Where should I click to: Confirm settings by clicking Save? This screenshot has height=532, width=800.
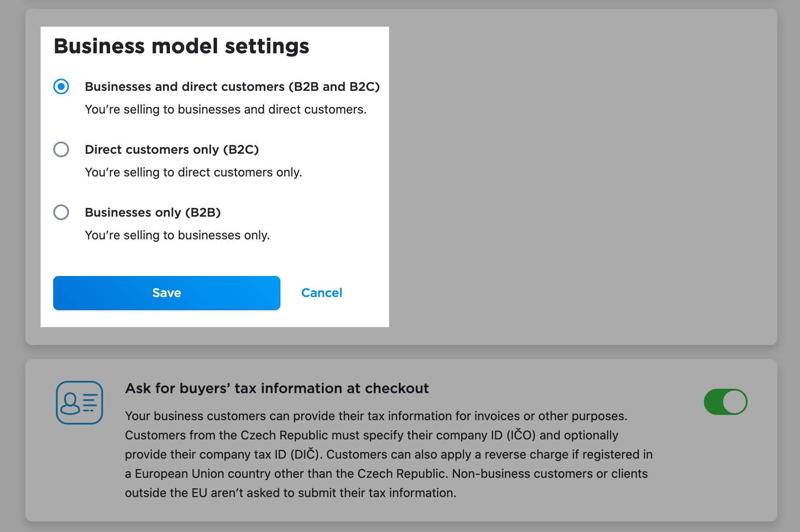(x=166, y=293)
